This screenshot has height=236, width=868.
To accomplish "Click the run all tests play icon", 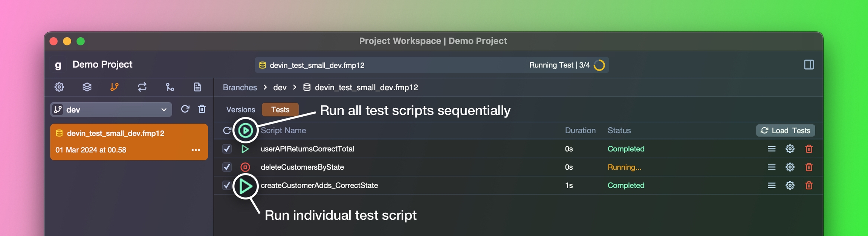I will (x=245, y=131).
